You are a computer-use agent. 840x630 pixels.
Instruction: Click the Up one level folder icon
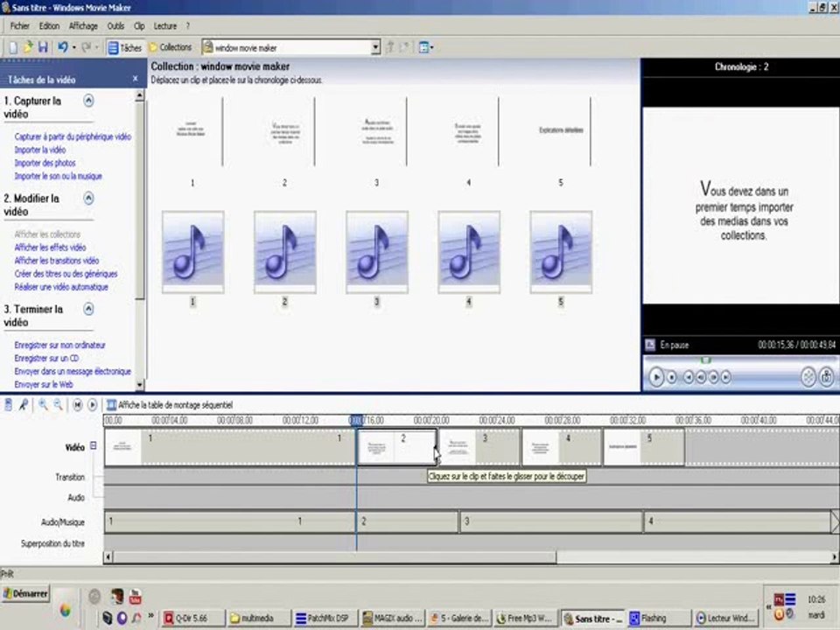click(x=390, y=47)
